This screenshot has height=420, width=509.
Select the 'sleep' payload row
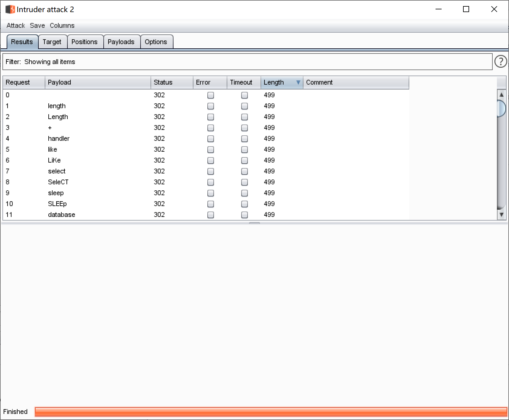(56, 193)
